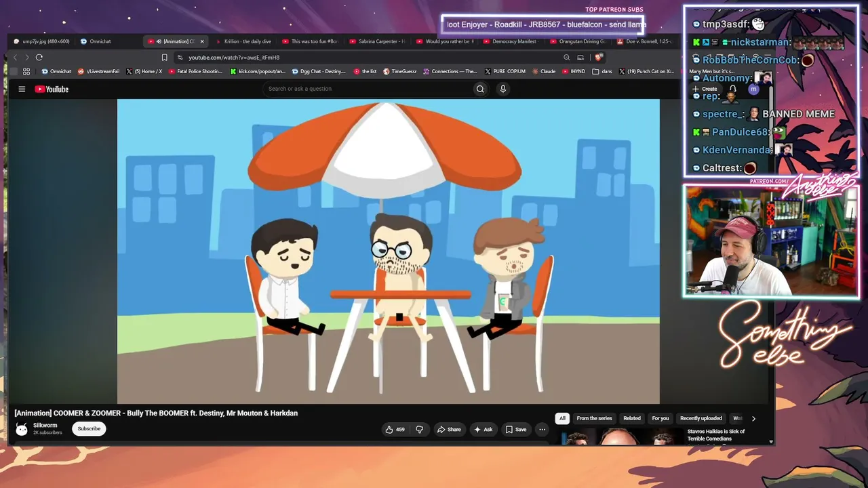
Task: Click the browser address bar URL
Action: pyautogui.click(x=234, y=58)
